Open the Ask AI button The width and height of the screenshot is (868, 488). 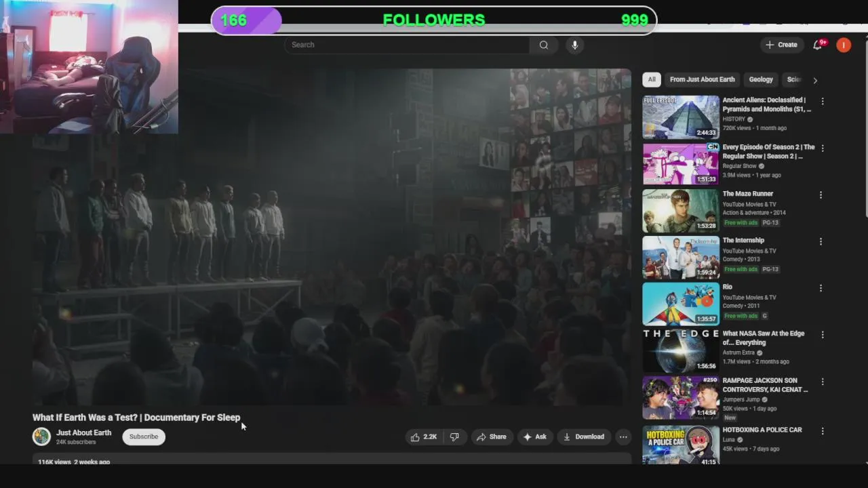tap(534, 437)
